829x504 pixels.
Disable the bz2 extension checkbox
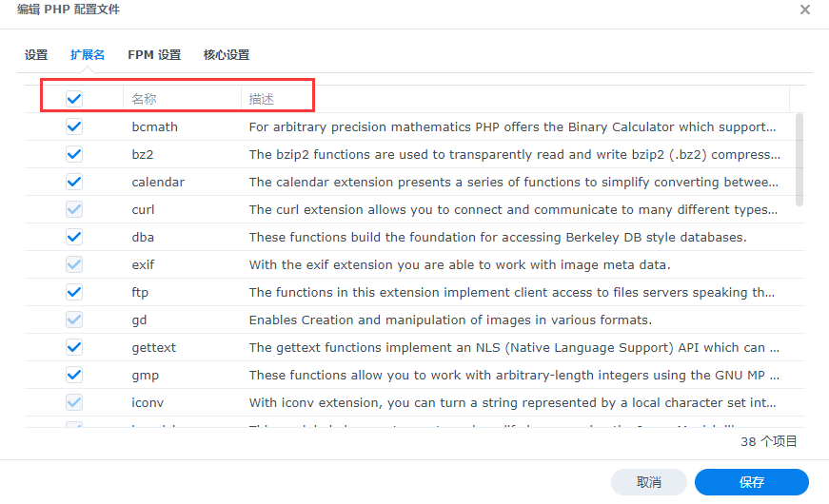(73, 154)
